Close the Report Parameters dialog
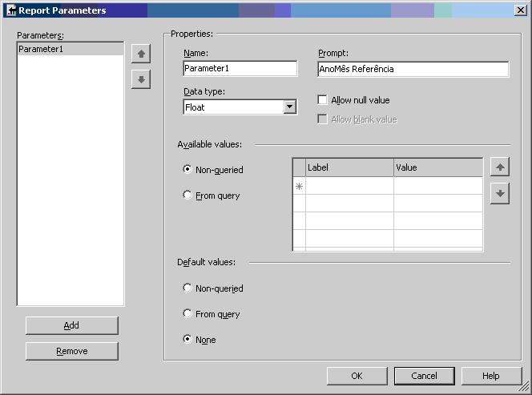The width and height of the screenshot is (532, 395). tap(521, 10)
